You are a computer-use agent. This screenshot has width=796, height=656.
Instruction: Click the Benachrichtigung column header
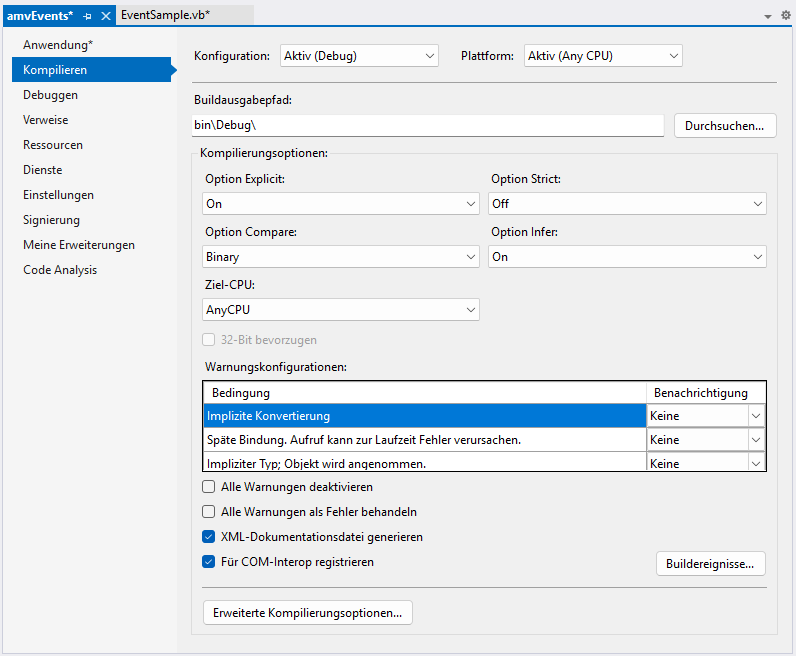706,393
